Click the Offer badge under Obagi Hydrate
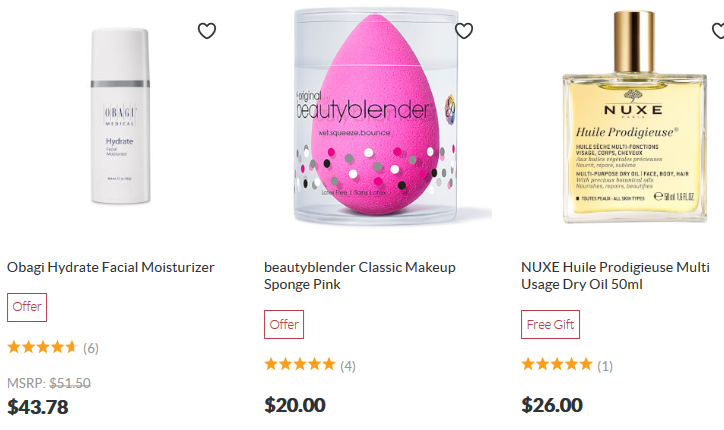The width and height of the screenshot is (724, 430). pos(27,307)
